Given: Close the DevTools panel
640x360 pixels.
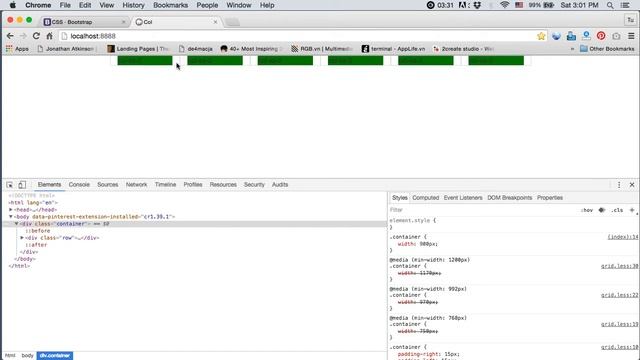Looking at the screenshot, I should tap(632, 184).
